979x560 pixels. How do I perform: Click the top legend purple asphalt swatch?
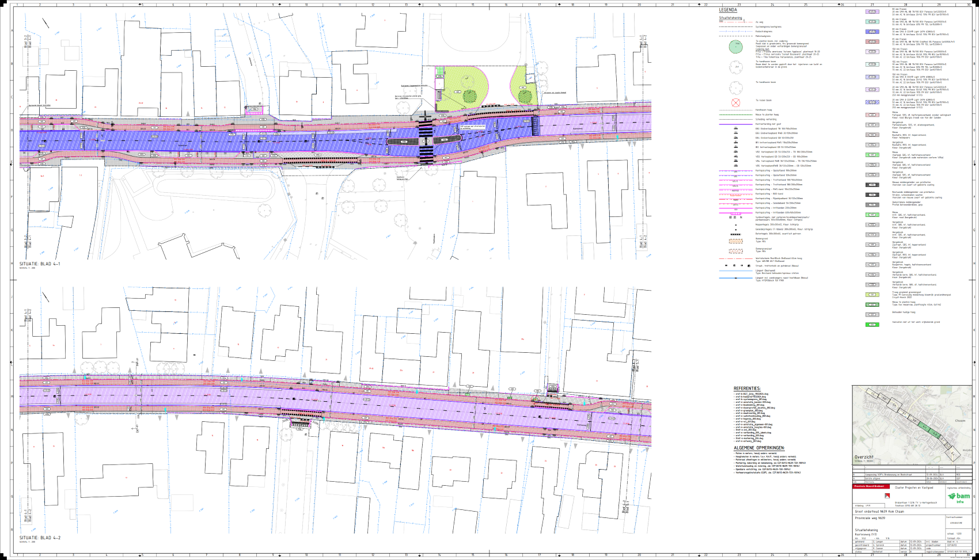coord(872,12)
